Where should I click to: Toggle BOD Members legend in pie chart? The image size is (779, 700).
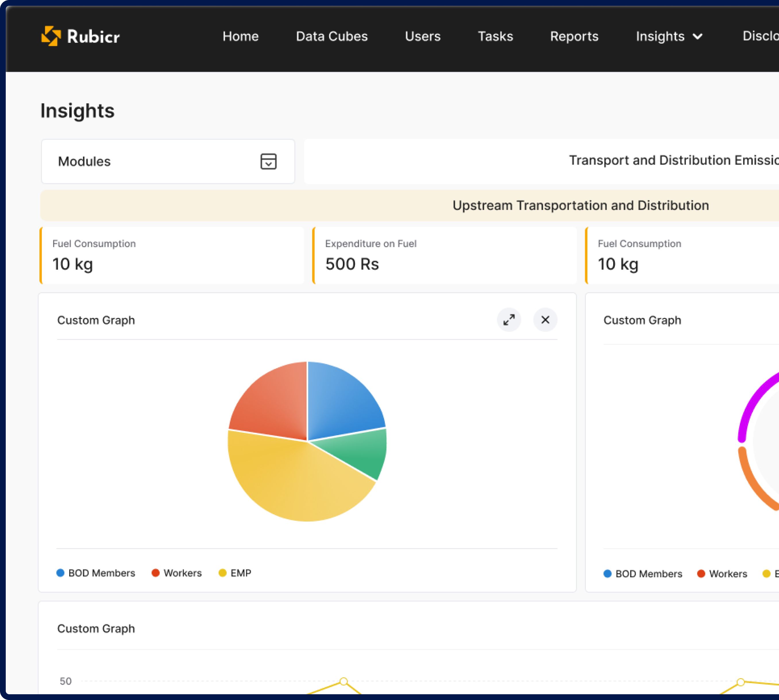[x=96, y=573]
